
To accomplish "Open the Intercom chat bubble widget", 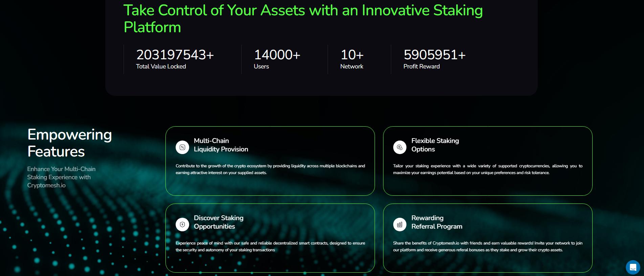I will [632, 267].
